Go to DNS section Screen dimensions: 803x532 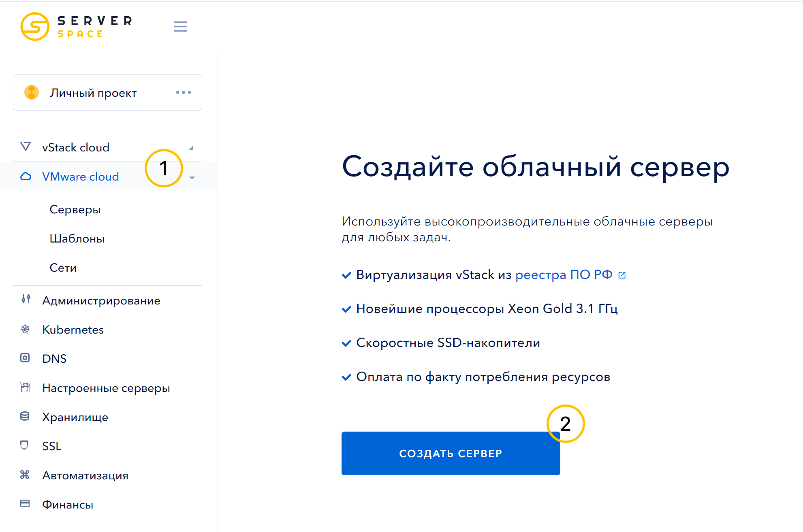[54, 359]
